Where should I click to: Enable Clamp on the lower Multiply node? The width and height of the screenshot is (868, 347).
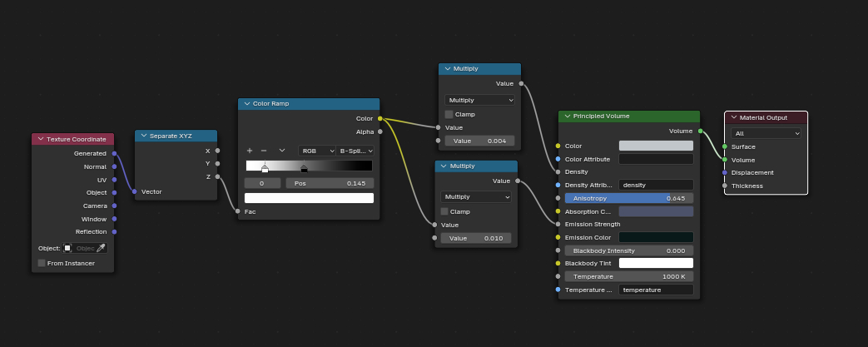(445, 211)
